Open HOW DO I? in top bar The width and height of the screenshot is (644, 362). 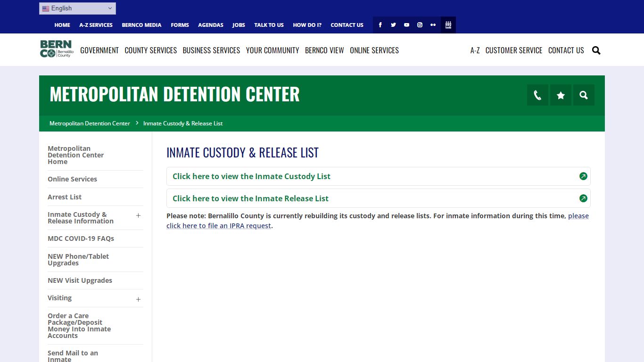(x=307, y=25)
